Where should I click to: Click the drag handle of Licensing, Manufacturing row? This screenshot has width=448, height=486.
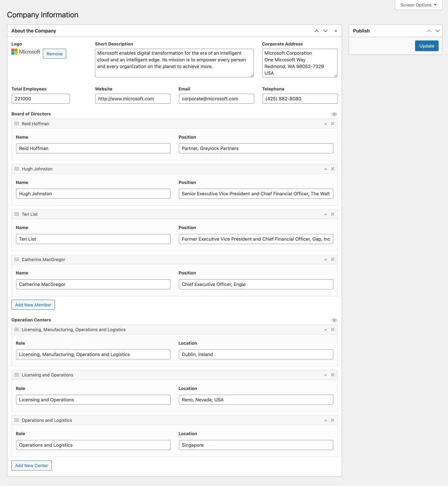click(17, 330)
